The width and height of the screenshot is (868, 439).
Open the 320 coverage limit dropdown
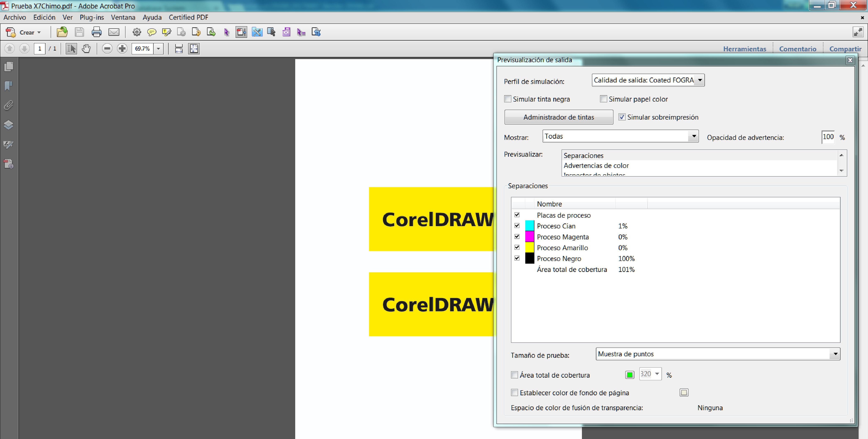[650, 374]
